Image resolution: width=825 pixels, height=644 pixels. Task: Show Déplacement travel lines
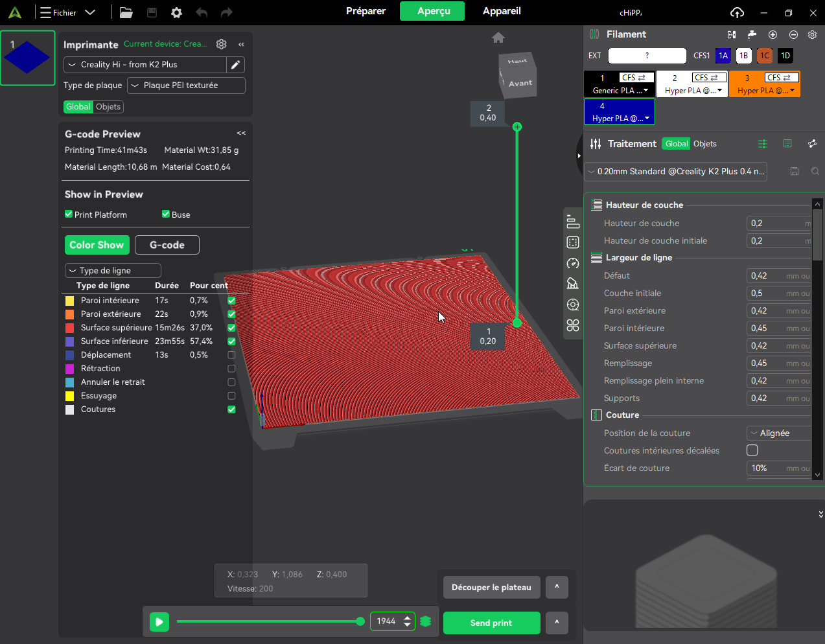click(x=231, y=355)
